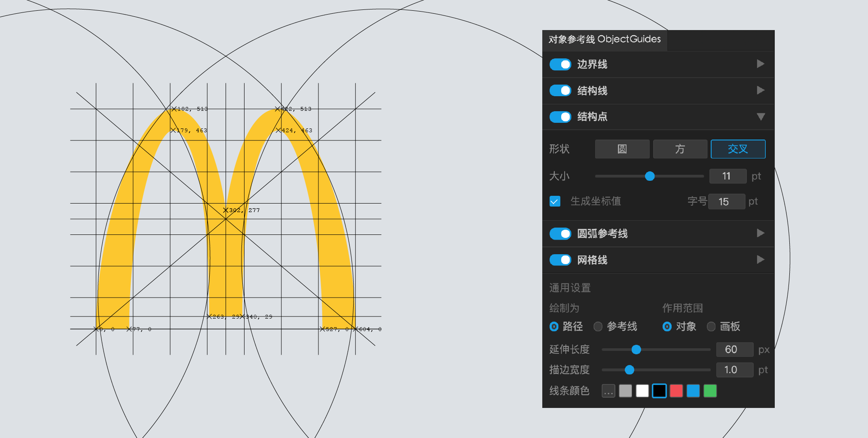Disable the 结构点 switch

tap(560, 117)
